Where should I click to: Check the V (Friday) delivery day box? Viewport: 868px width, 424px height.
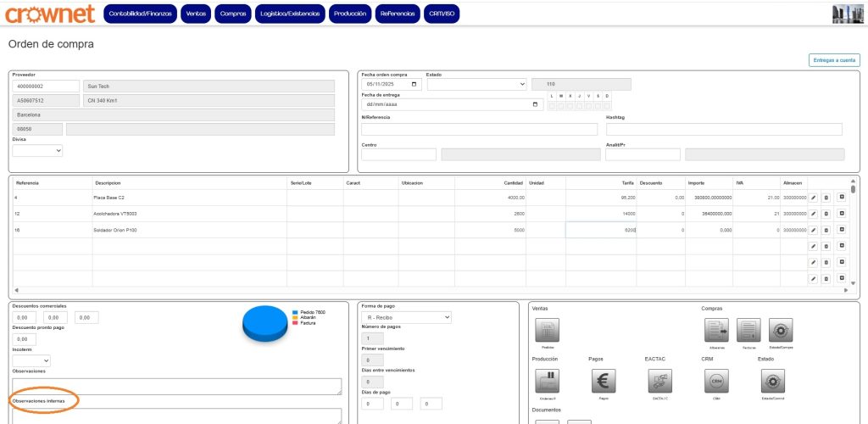tap(587, 106)
